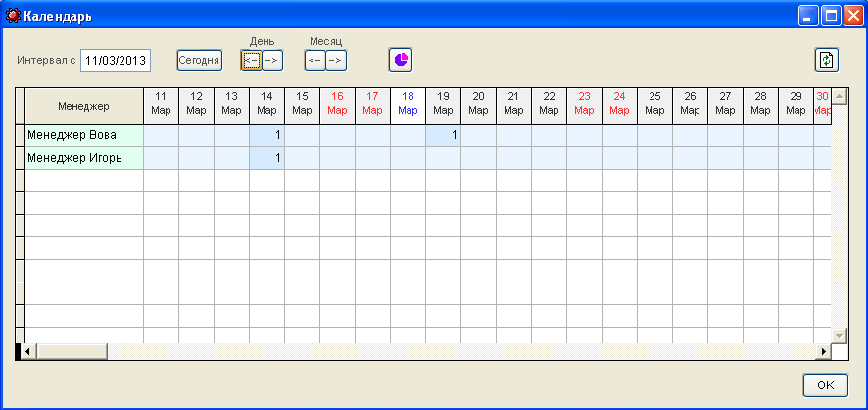Image resolution: width=868 pixels, height=410 pixels.
Task: Move interval forward one day
Action: pyautogui.click(x=272, y=60)
